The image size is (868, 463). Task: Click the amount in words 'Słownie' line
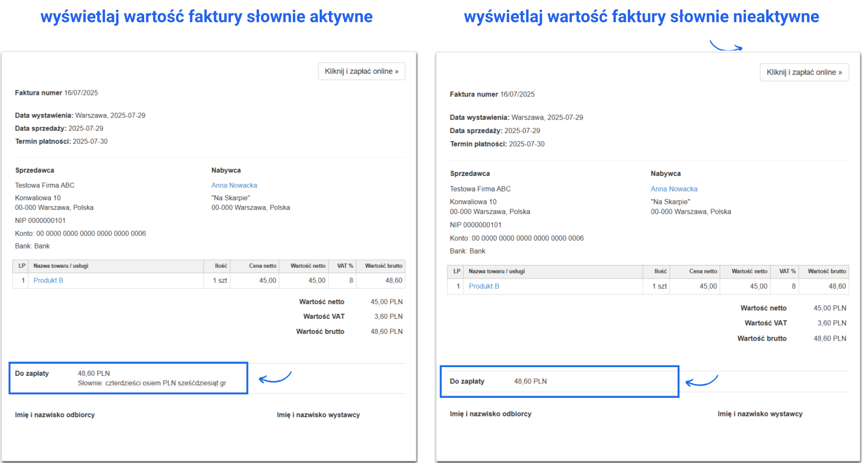pyautogui.click(x=153, y=383)
